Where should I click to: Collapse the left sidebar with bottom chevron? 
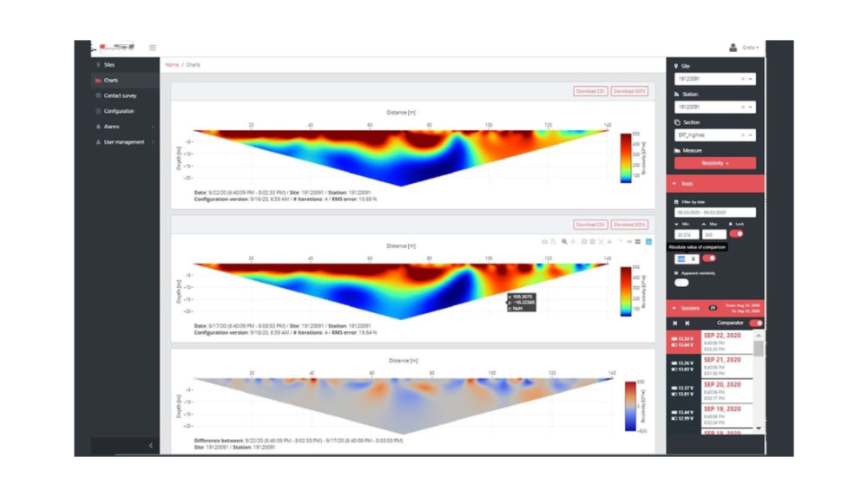[150, 445]
